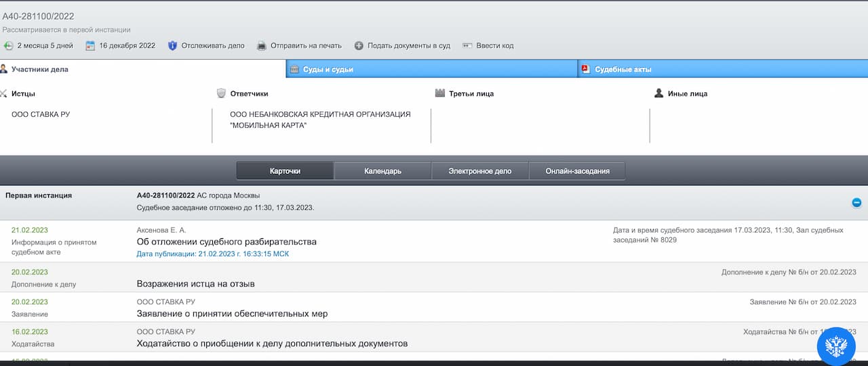Open Заявление о принятии обеспечительных мер entry
868x366 pixels.
point(232,314)
